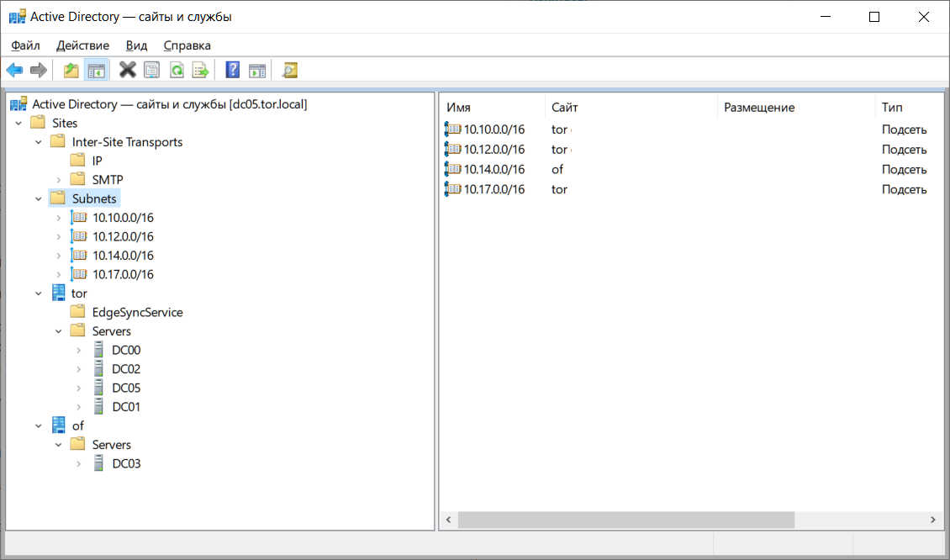Collapse the Servers folder under tor
This screenshot has width=950, height=560.
click(x=58, y=331)
